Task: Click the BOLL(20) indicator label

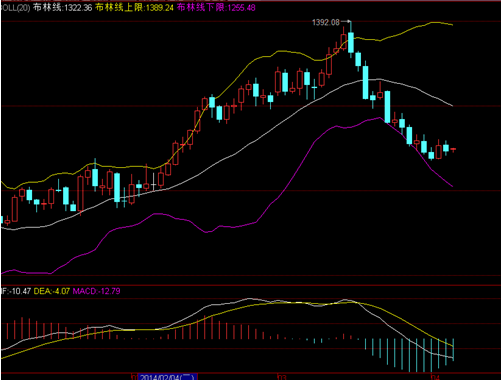Action: 15,7
